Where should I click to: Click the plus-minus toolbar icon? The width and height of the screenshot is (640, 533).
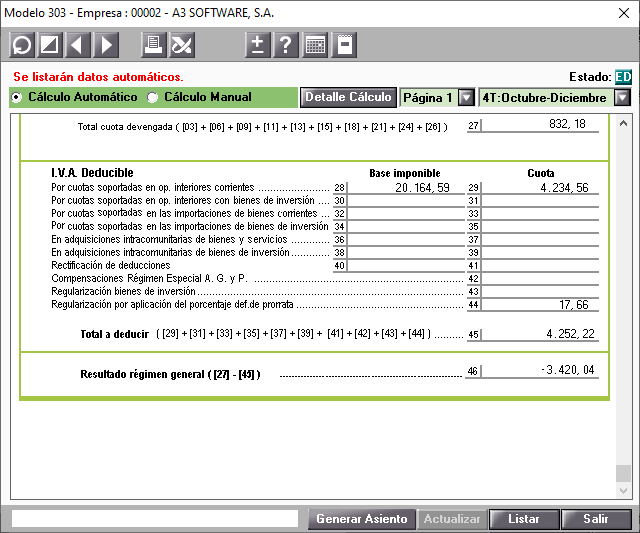click(258, 44)
